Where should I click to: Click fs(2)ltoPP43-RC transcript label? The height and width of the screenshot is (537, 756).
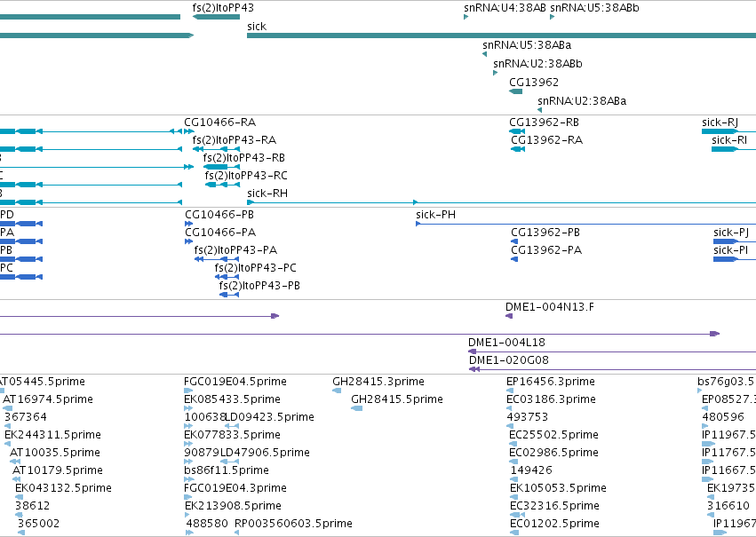point(246,176)
